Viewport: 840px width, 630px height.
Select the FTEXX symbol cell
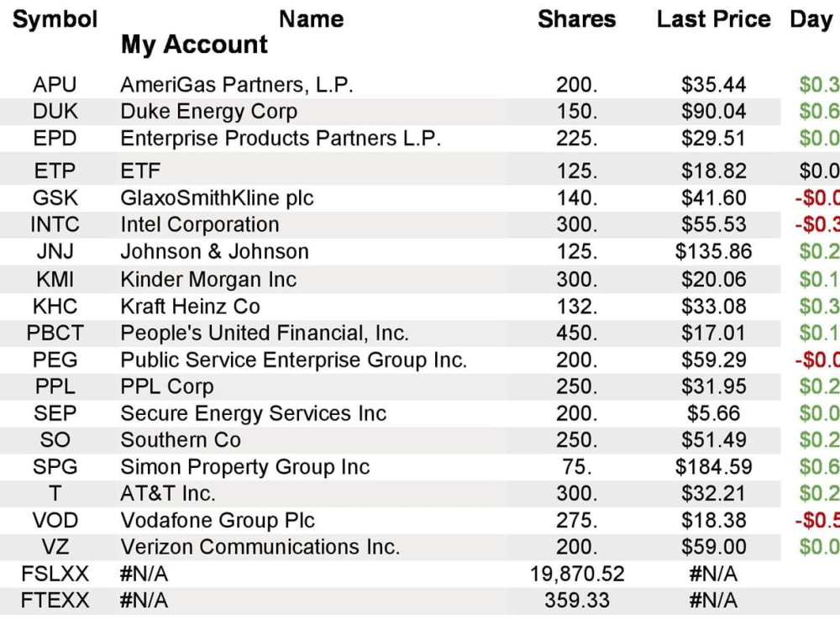point(55,601)
